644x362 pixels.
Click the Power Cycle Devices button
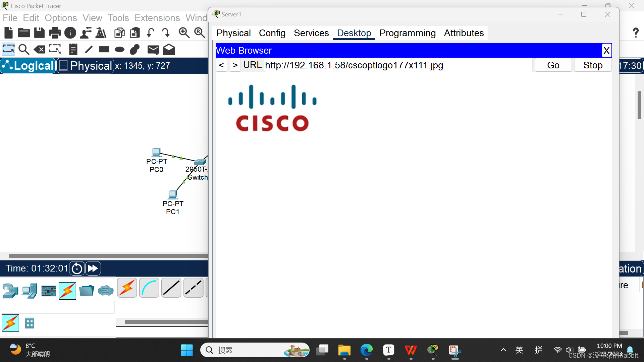pos(77,268)
